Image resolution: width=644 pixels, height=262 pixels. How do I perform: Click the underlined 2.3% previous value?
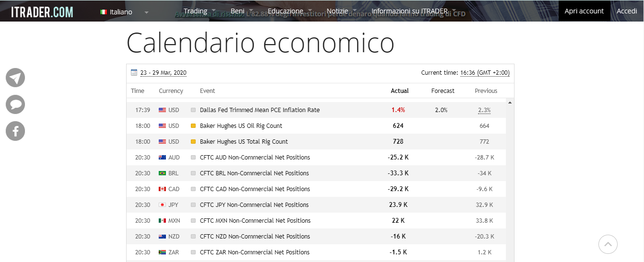(484, 110)
